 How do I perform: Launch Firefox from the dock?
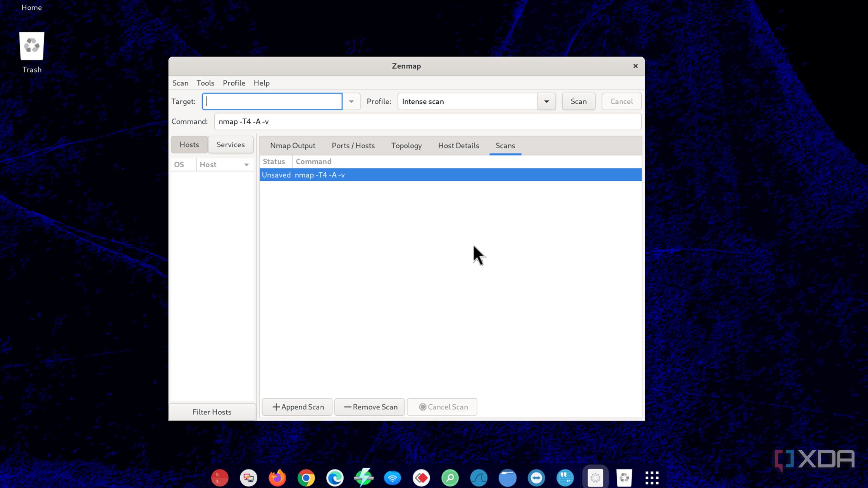[277, 478]
